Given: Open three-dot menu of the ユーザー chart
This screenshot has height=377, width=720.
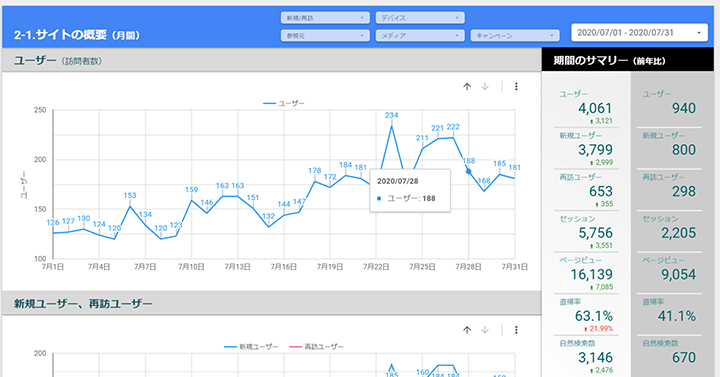Looking at the screenshot, I should point(516,86).
